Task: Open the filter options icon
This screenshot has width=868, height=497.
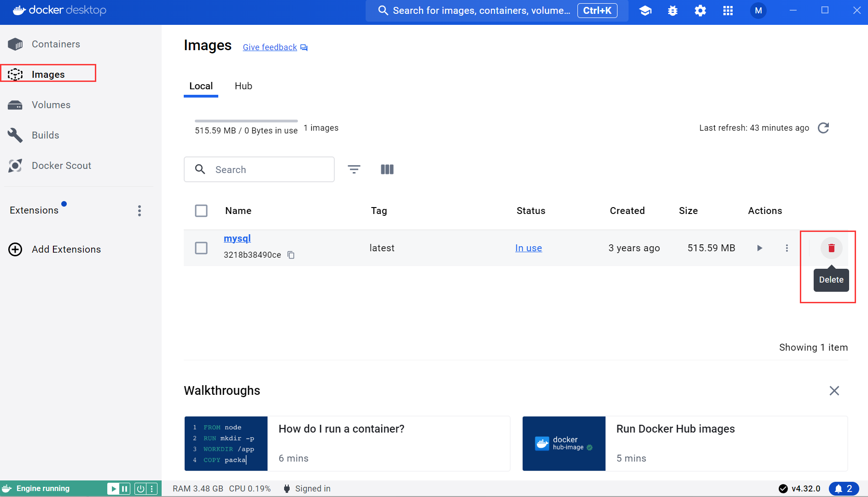Action: tap(354, 169)
